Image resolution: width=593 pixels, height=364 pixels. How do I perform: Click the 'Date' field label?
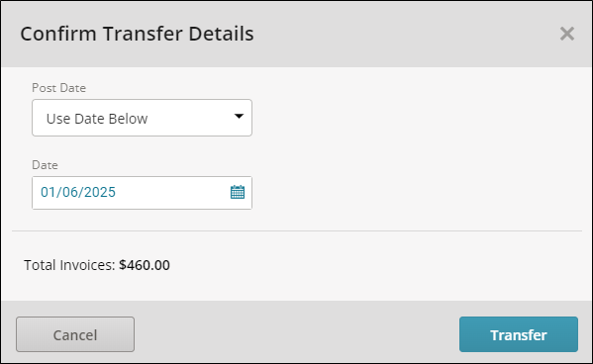[45, 165]
